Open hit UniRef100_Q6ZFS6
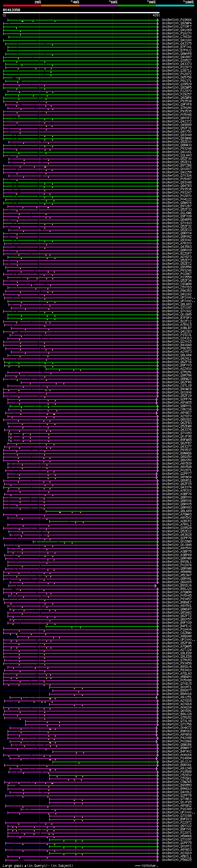This screenshot has width=197, height=868. click(x=176, y=362)
